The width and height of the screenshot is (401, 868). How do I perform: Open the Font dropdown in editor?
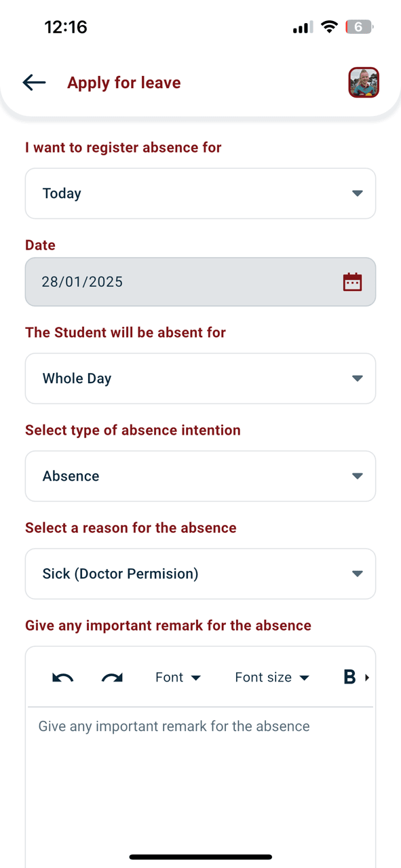coord(178,677)
